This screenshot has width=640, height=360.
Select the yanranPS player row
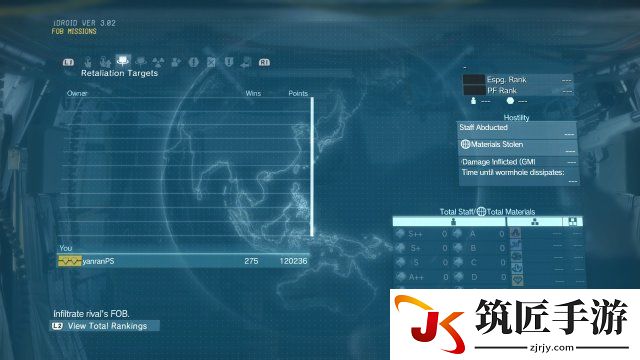pyautogui.click(x=183, y=261)
